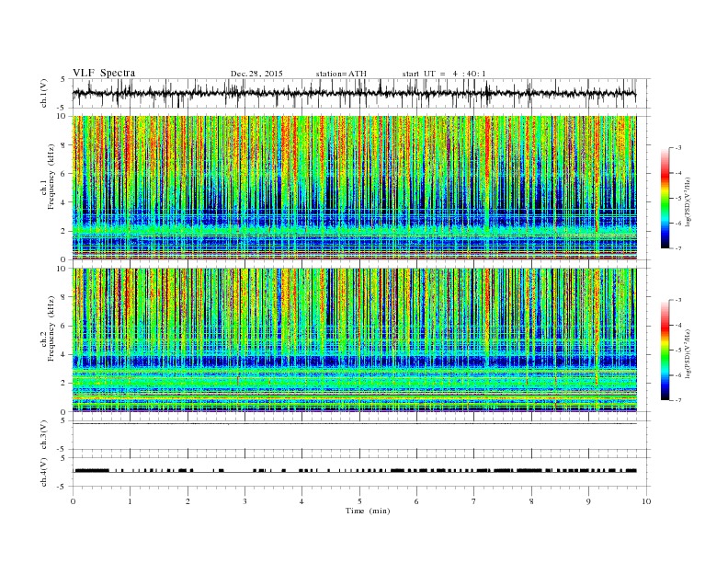
Task: Click the "4" tick on the time axis
Action: (301, 501)
